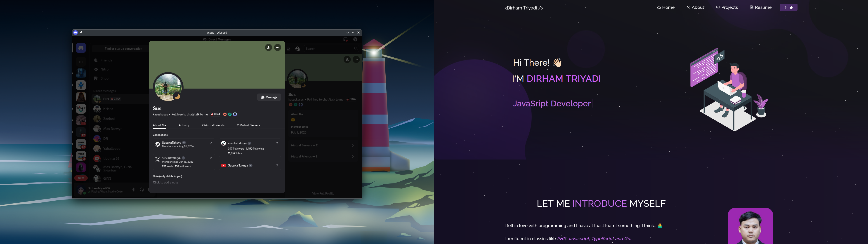Open the 2 Mutual Servers tab

click(248, 125)
